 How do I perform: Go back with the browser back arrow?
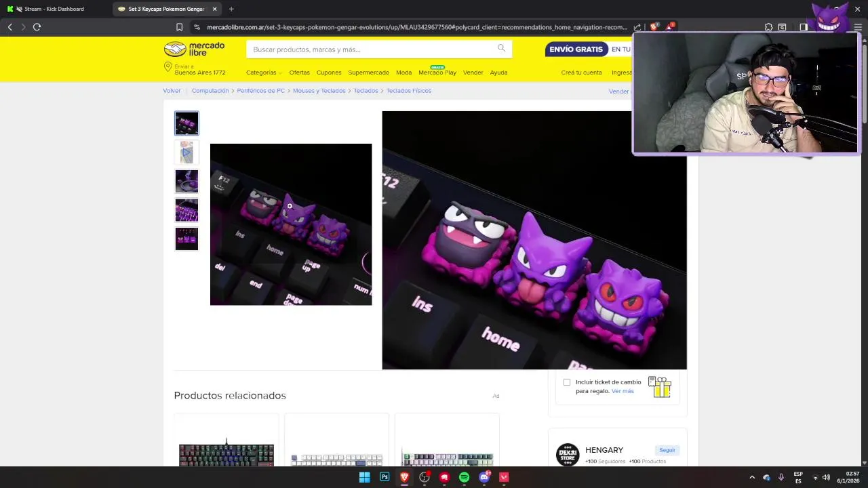click(10, 27)
